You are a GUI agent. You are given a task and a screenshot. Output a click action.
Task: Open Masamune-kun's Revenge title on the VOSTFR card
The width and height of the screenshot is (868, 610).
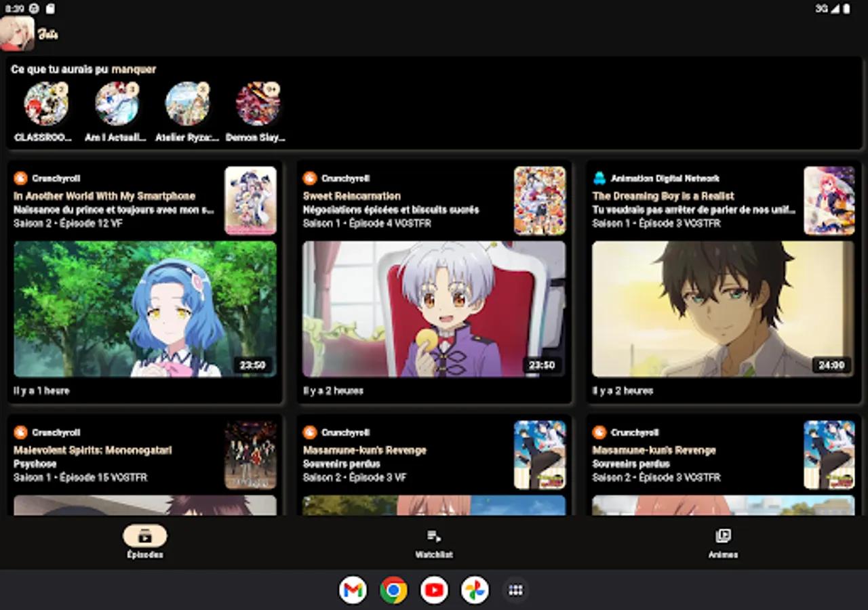click(654, 450)
